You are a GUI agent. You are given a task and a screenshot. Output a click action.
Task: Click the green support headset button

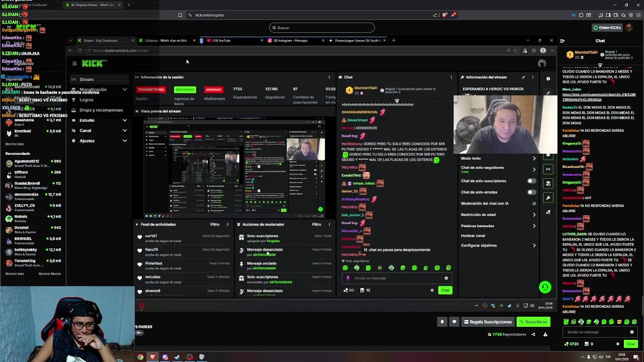(545, 287)
